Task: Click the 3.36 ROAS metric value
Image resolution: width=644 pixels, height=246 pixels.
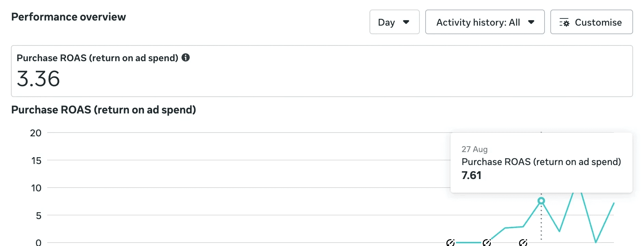Action: pyautogui.click(x=38, y=79)
